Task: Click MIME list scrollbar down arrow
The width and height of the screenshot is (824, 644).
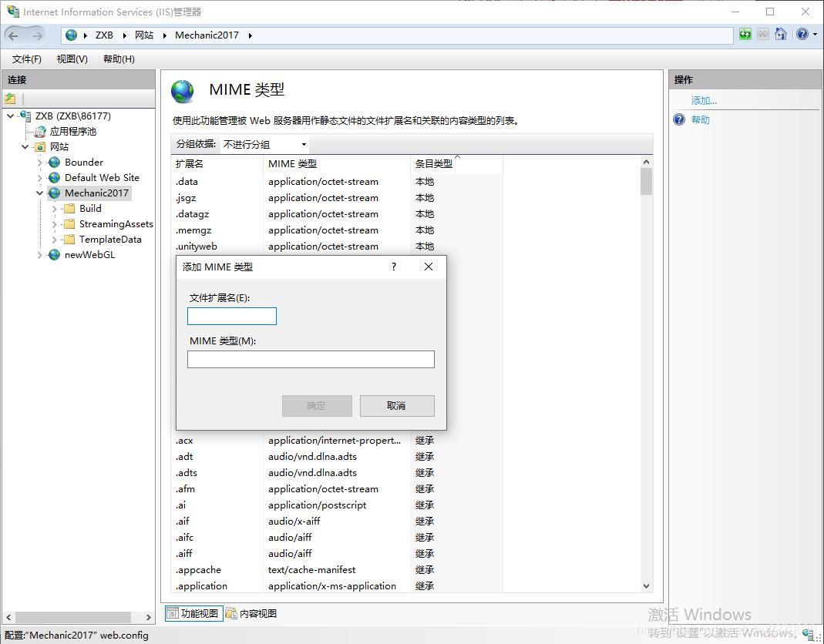Action: pos(647,585)
